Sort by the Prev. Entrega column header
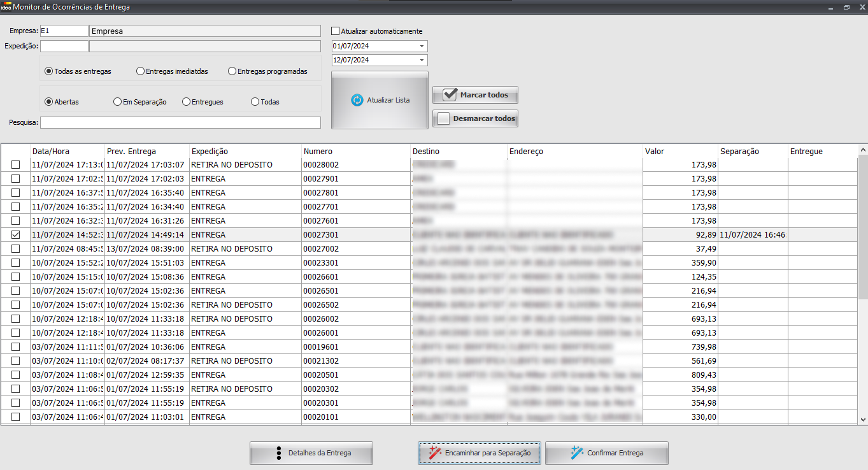Image resolution: width=868 pixels, height=470 pixels. click(x=146, y=152)
